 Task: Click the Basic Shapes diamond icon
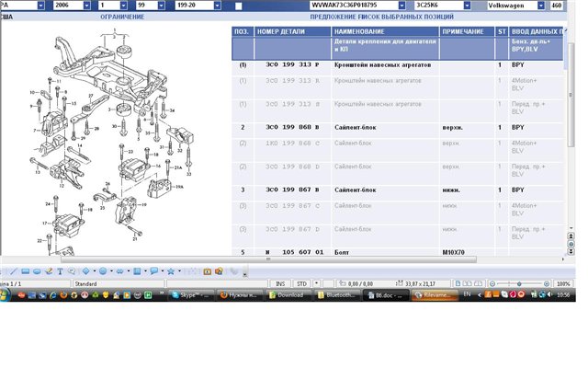pyautogui.click(x=85, y=271)
